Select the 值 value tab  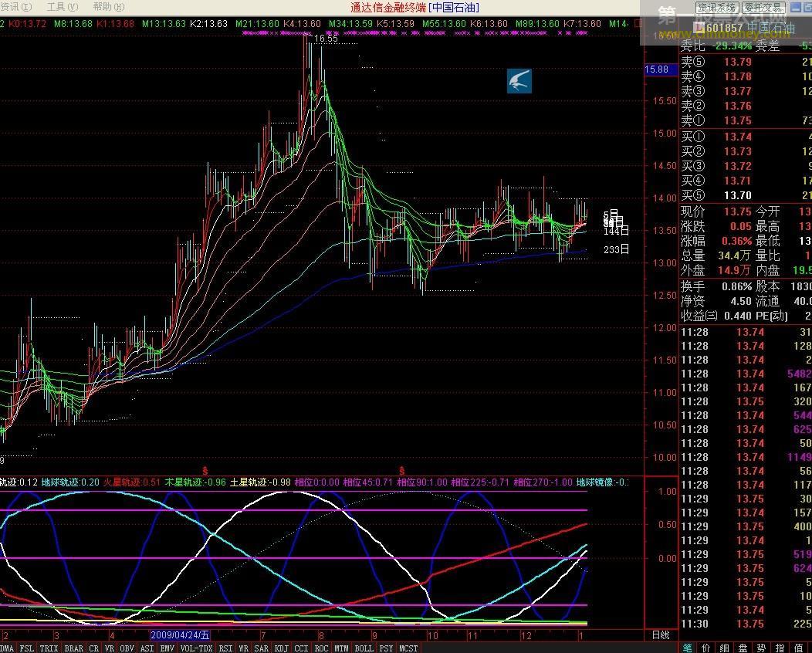(x=799, y=648)
